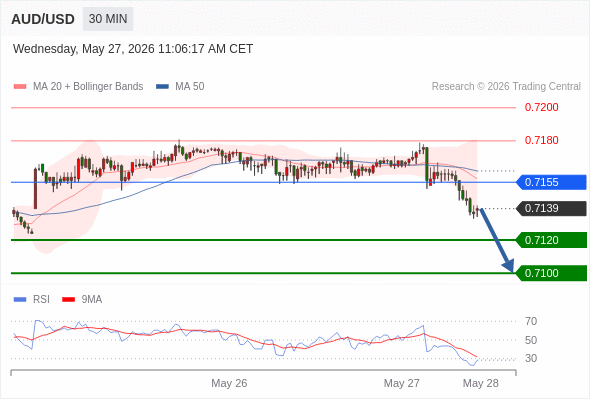Toggle the MA 20 + Bollinger Bands legend label
Viewport: 590px width, 400px height.
(x=88, y=87)
